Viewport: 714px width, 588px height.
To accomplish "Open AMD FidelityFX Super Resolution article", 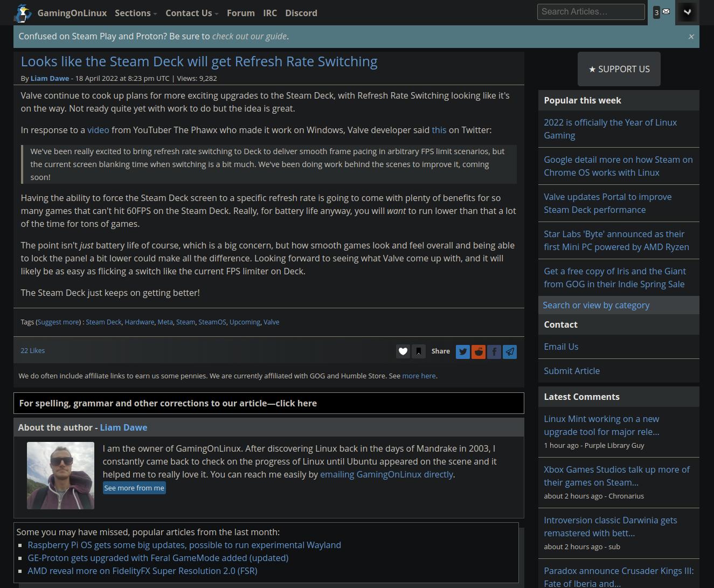I will click(x=142, y=571).
